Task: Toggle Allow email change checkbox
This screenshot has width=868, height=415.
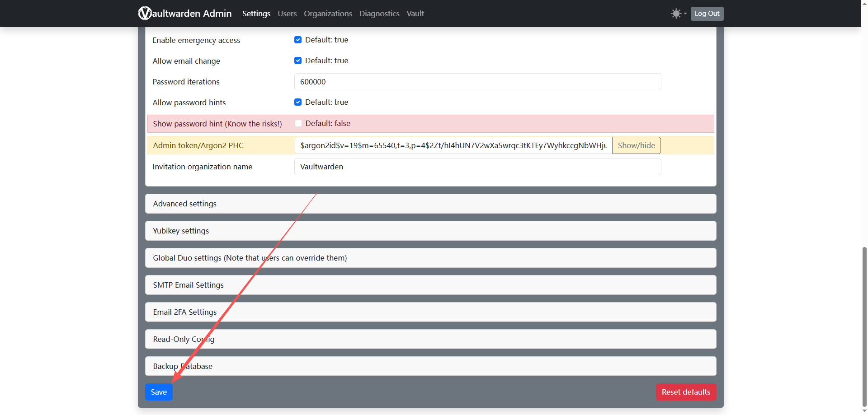Action: (x=298, y=61)
